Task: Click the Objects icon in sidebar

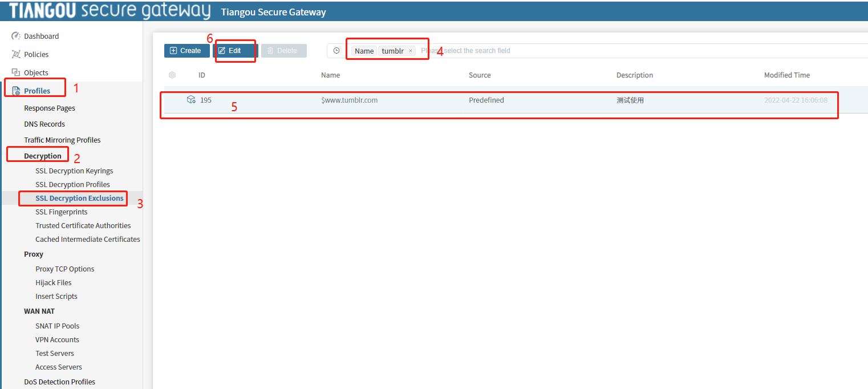Action: [x=16, y=72]
